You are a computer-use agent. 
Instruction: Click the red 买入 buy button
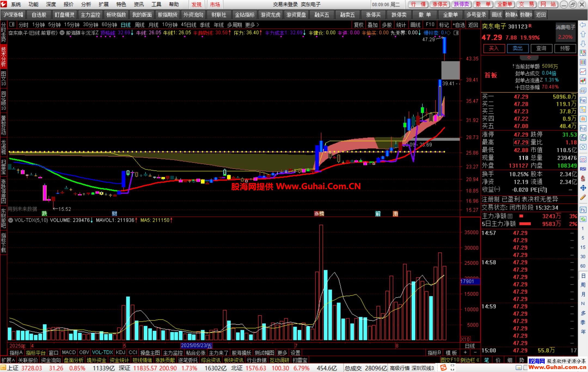pos(494,48)
